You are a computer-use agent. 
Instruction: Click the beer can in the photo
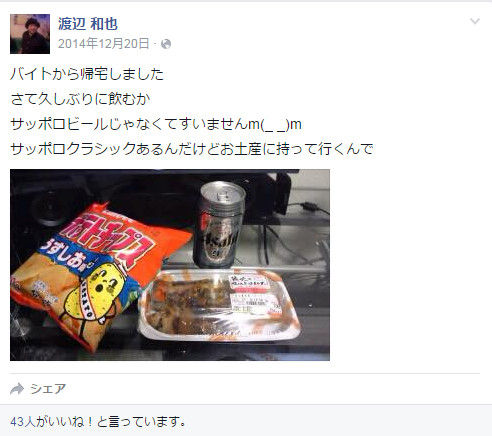(219, 225)
